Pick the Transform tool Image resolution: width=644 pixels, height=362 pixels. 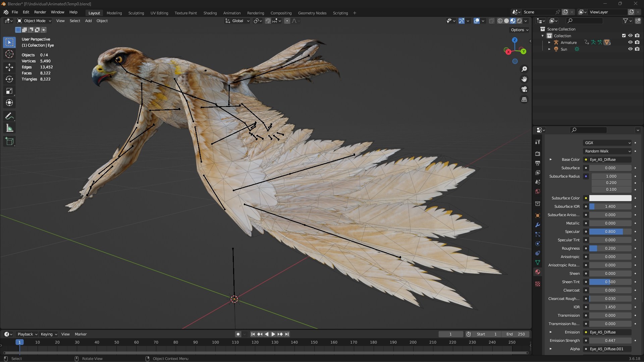[x=9, y=103]
